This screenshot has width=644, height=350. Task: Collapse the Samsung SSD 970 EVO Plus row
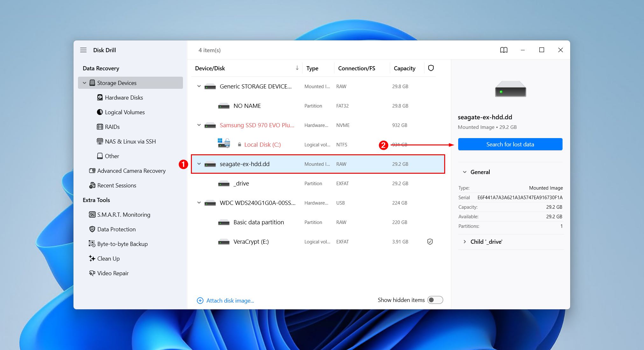199,125
